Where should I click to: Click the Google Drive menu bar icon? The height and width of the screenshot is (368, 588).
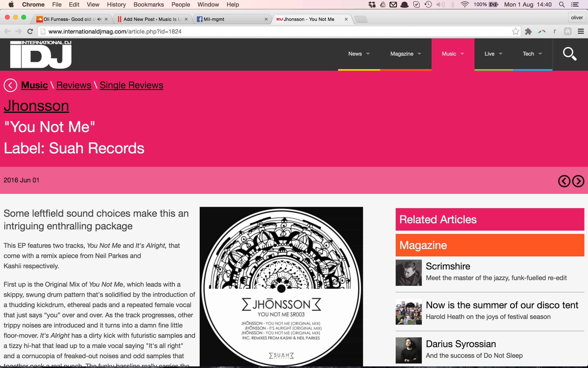pos(383,4)
